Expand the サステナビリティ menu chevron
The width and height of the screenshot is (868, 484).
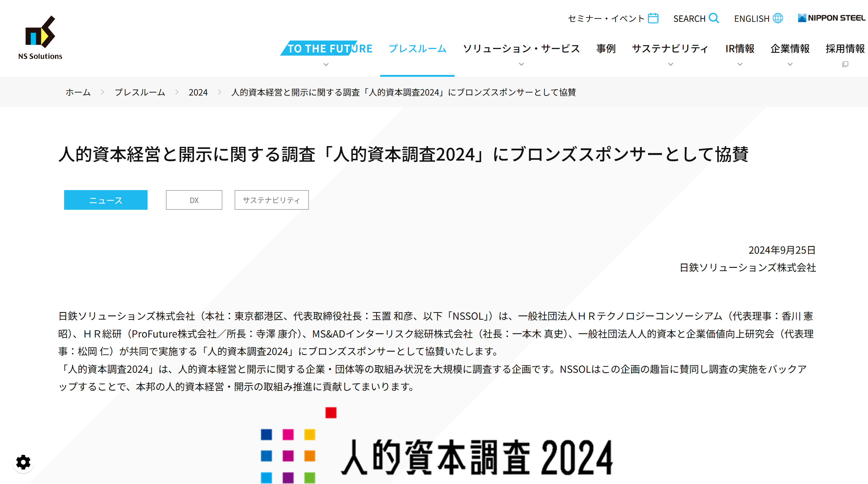[x=670, y=64]
